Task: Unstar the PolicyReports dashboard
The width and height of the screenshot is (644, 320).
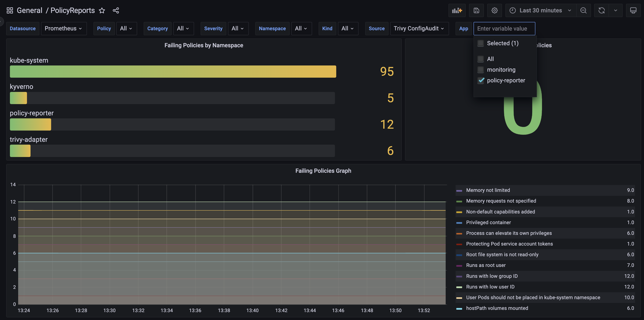Action: tap(102, 11)
